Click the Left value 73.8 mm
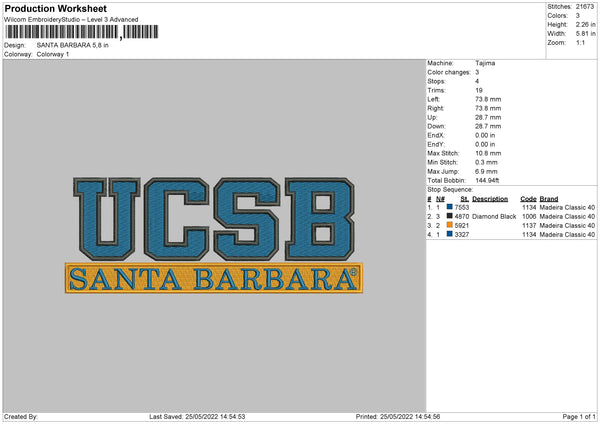The height and width of the screenshot is (424, 600). click(488, 99)
